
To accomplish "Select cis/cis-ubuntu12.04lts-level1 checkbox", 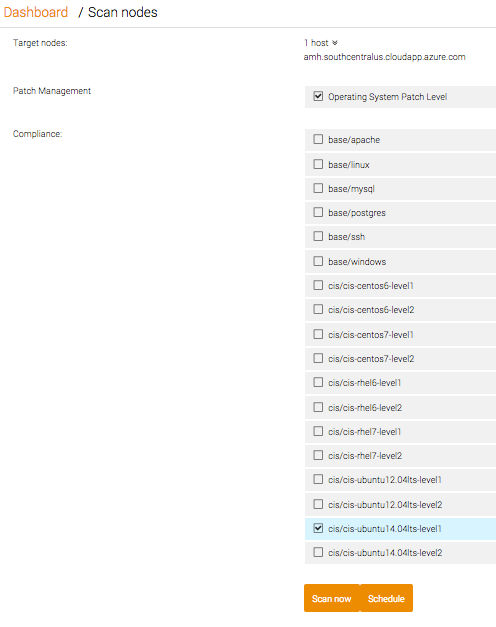I will click(x=318, y=479).
